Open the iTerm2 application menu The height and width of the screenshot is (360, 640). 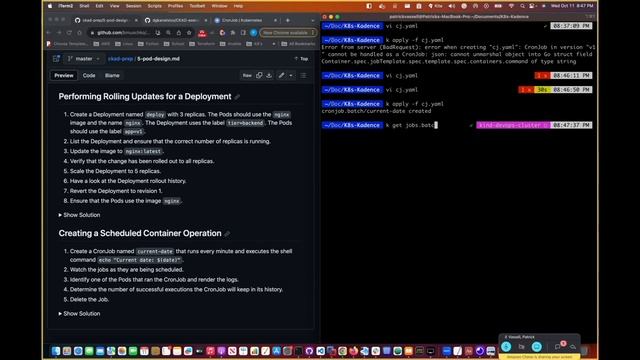click(65, 6)
